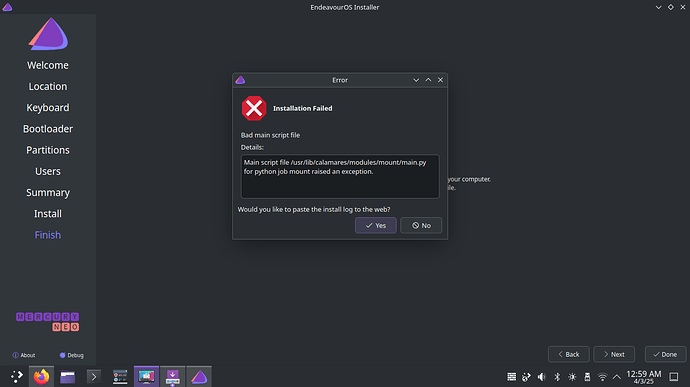Screen dimensions: 690x387
Task: Click the installer window title bar icon
Action: click(7, 7)
